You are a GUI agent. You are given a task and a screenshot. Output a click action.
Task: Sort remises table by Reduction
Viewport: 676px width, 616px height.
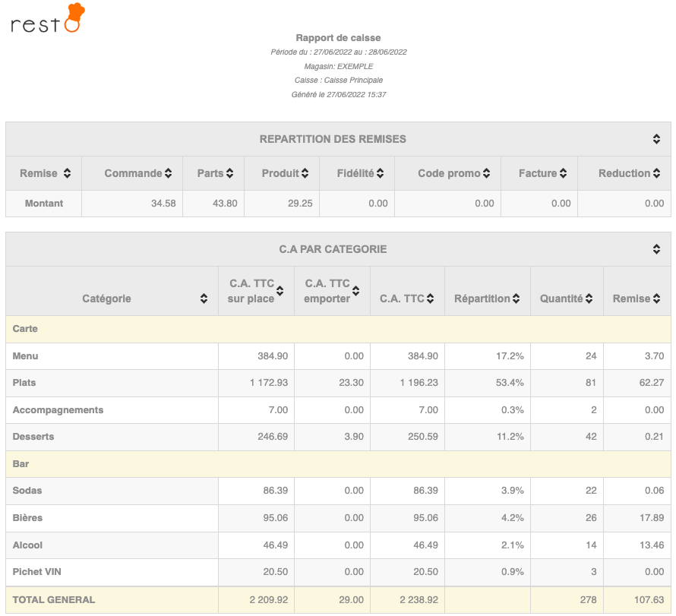[x=656, y=174]
